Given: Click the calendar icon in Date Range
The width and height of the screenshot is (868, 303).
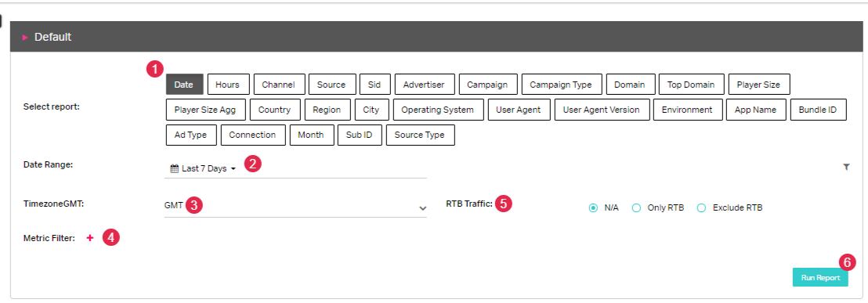Looking at the screenshot, I should (x=174, y=168).
